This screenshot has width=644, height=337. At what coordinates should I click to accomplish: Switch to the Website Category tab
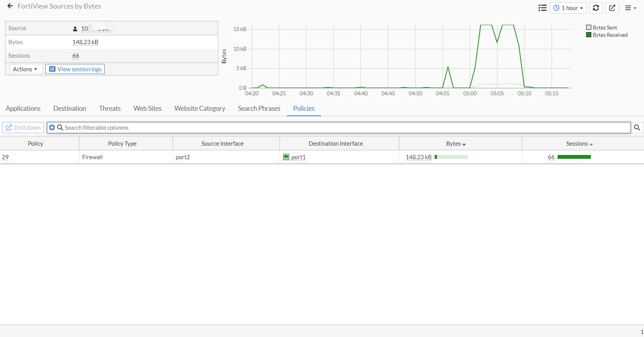tap(200, 108)
